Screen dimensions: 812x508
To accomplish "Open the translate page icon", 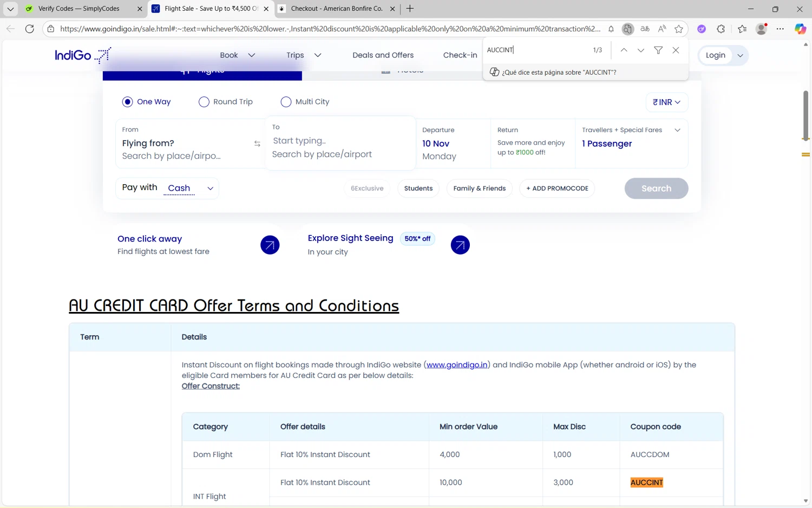I will click(645, 29).
